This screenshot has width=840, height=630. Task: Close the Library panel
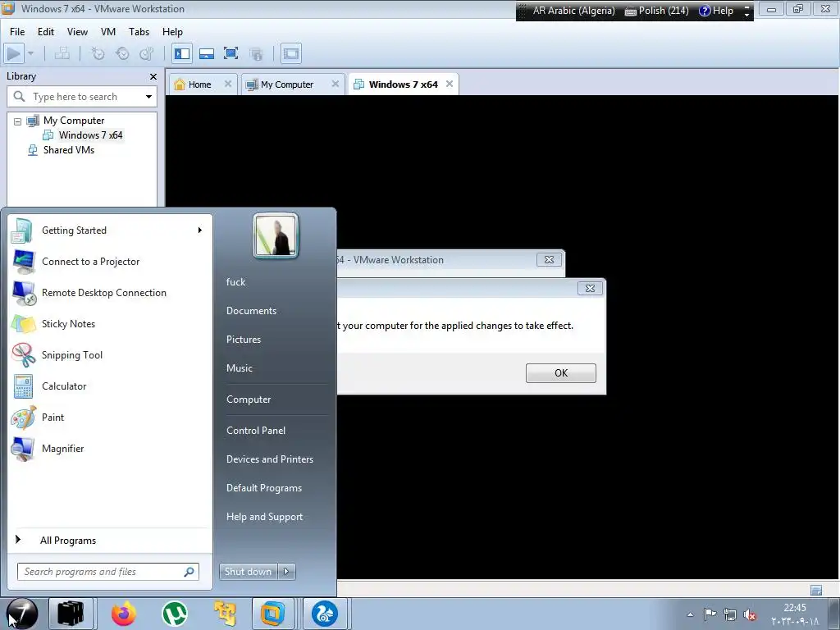click(x=153, y=76)
